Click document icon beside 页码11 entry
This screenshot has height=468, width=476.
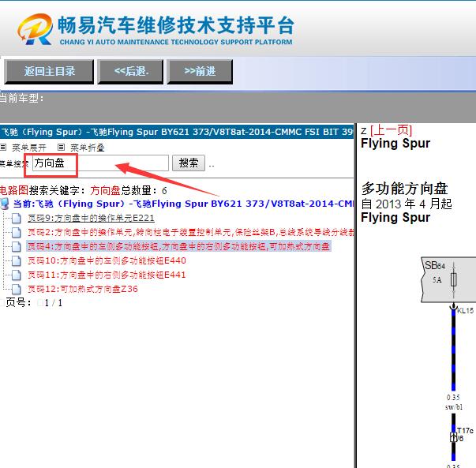coord(16,275)
